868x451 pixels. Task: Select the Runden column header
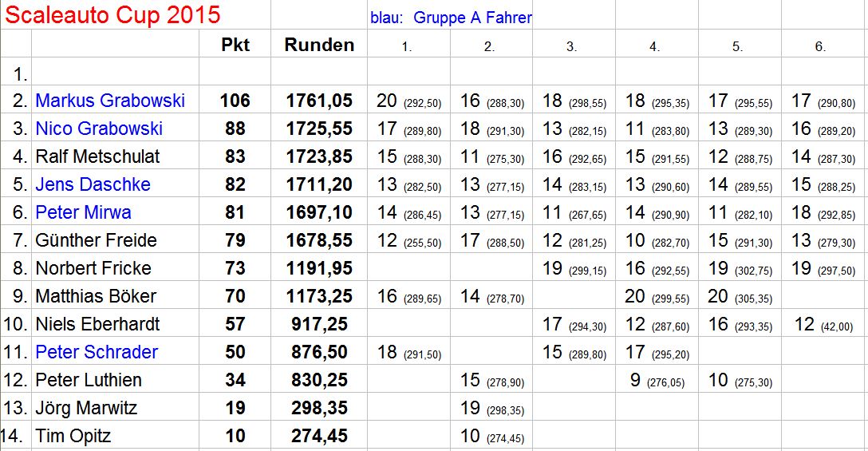coord(319,45)
